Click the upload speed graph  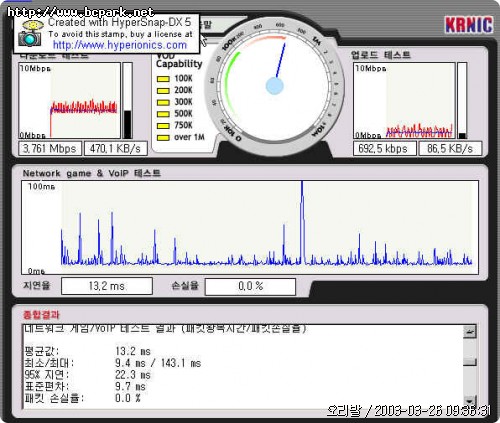coord(404,100)
